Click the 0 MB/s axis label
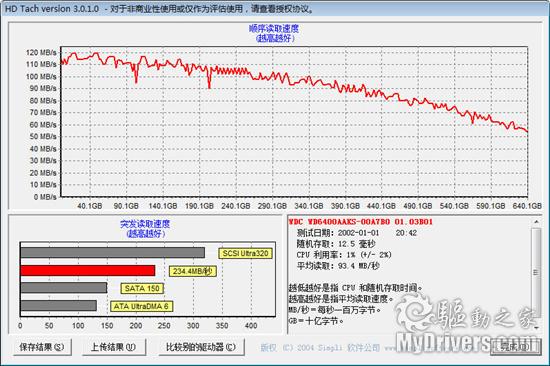This screenshot has height=366, width=550. tap(45, 197)
